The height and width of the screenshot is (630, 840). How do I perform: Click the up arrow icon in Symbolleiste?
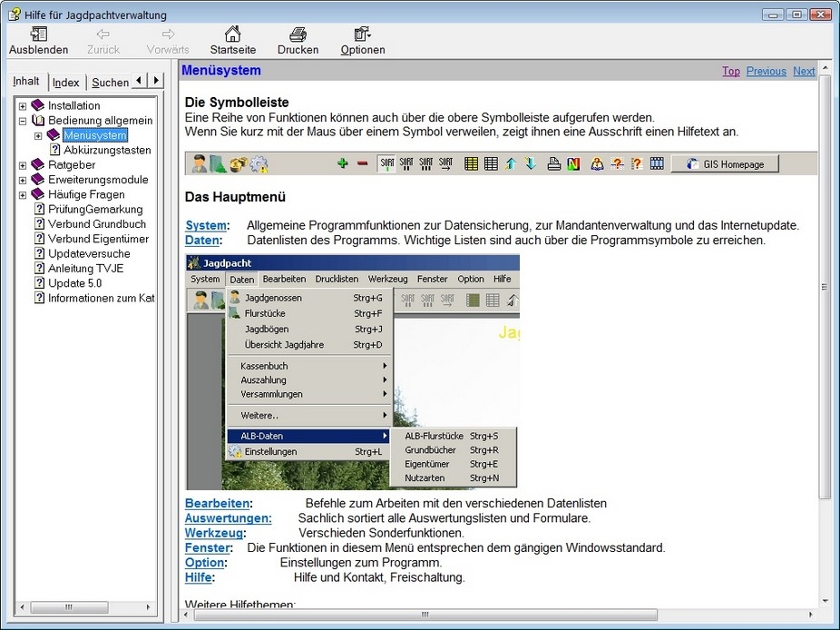511,163
